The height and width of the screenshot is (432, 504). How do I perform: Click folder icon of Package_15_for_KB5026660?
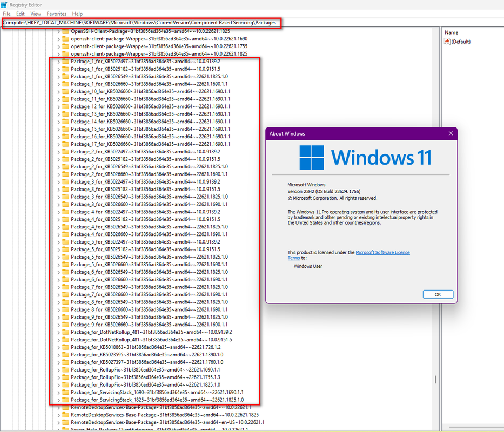click(x=65, y=129)
